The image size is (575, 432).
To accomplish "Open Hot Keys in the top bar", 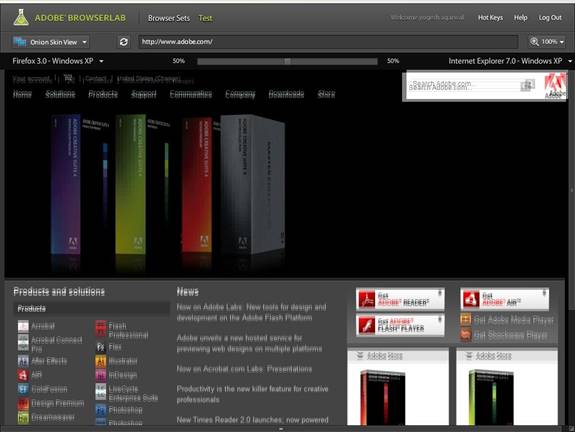I will pyautogui.click(x=490, y=18).
